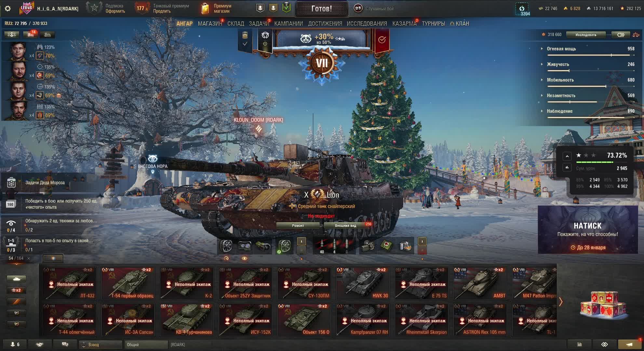
Task: Click the Живучесть stat bar
Action: [x=591, y=71]
